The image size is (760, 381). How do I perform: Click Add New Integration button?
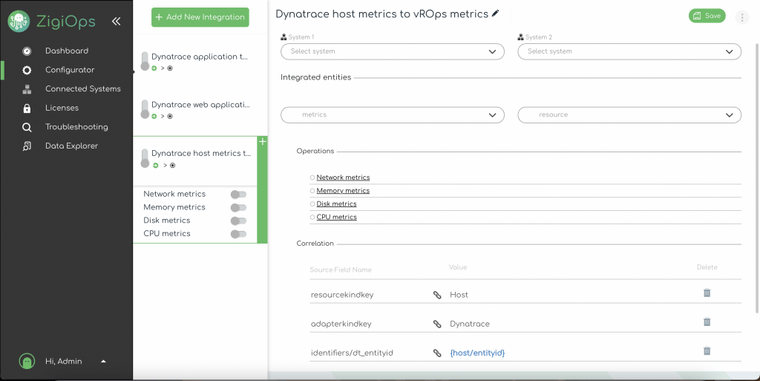pyautogui.click(x=200, y=17)
